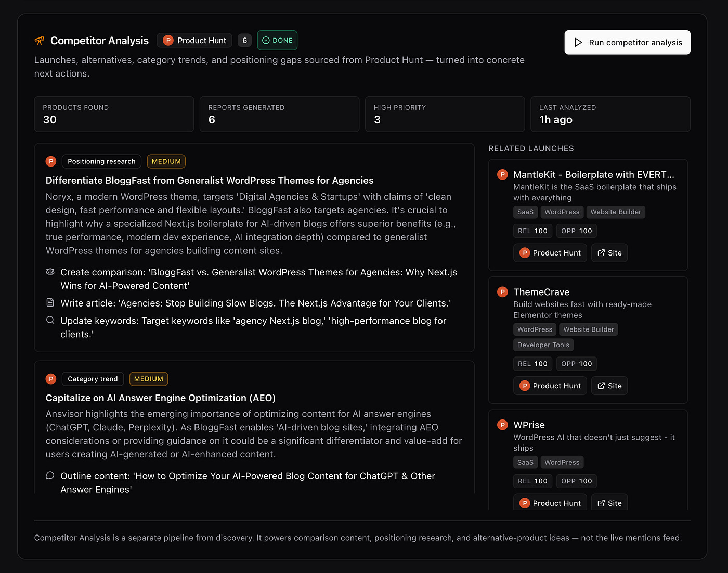
Task: Open WPrise on Product Hunt
Action: (550, 502)
